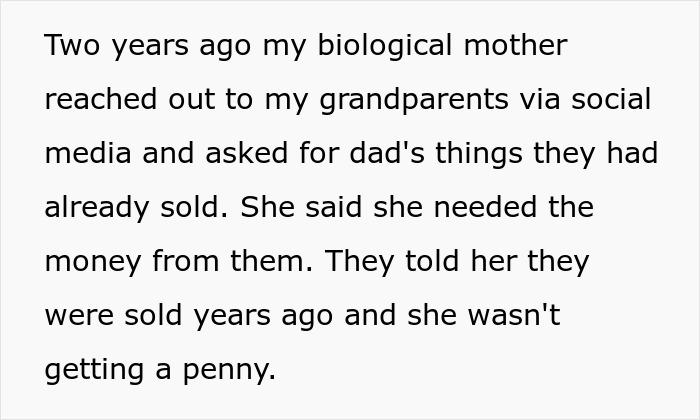Click the word "wasn't"
700x420 pixels.
[x=514, y=316]
